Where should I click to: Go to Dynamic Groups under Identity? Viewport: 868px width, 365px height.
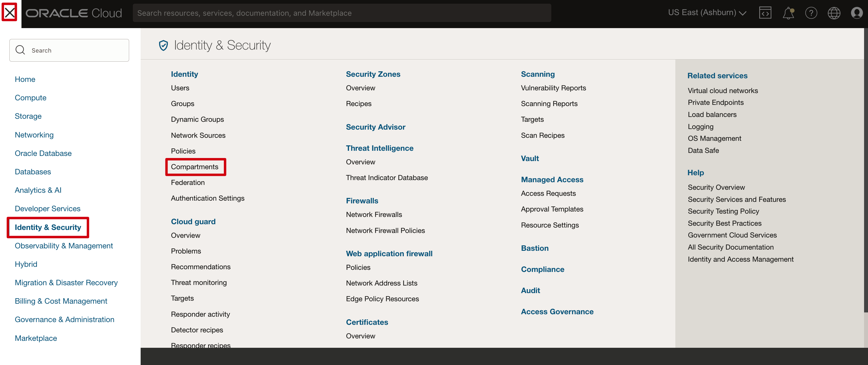[197, 119]
